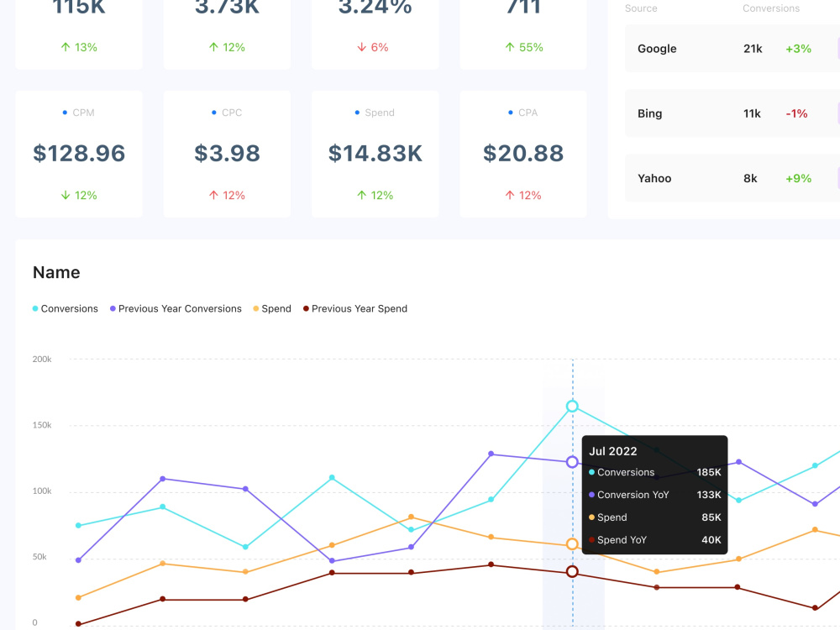Select the CPC card's $3.98 value
840x630 pixels.
pyautogui.click(x=227, y=153)
